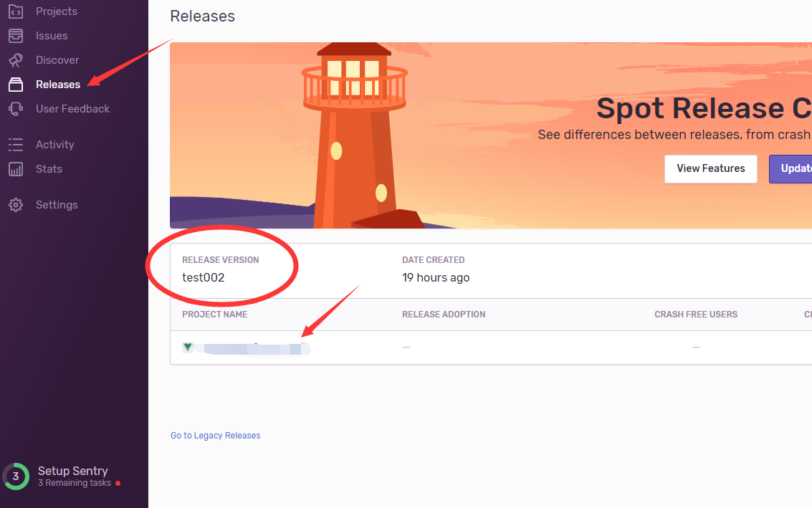Screen dimensions: 812x508
Task: Click the Releases page heading
Action: tap(203, 16)
